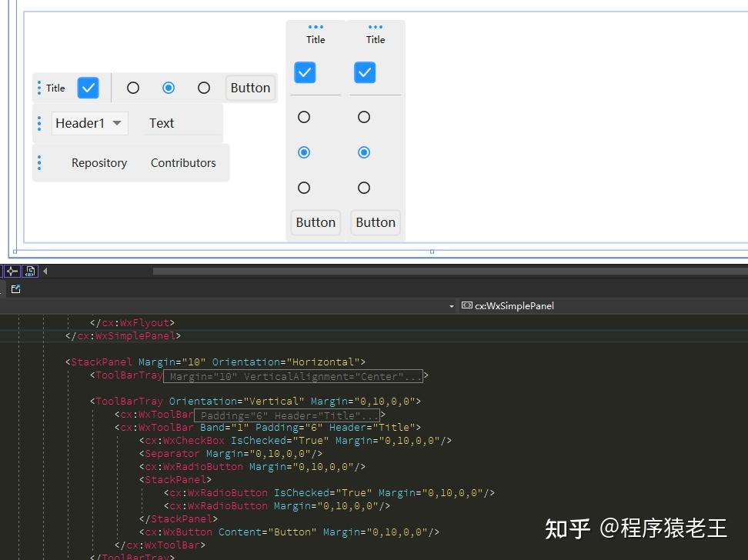
Task: Toggle snapping to snaplines icon in designer bar
Action: 12,272
